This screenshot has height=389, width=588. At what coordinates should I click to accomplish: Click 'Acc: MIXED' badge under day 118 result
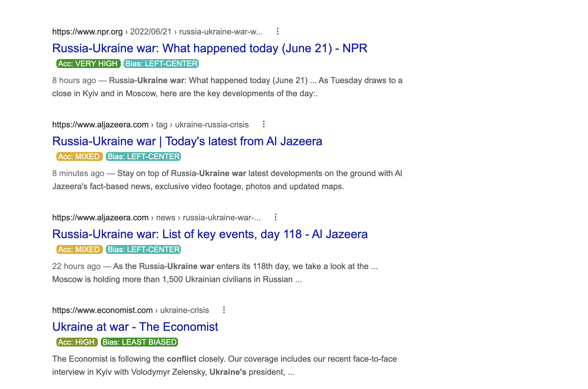click(x=79, y=249)
